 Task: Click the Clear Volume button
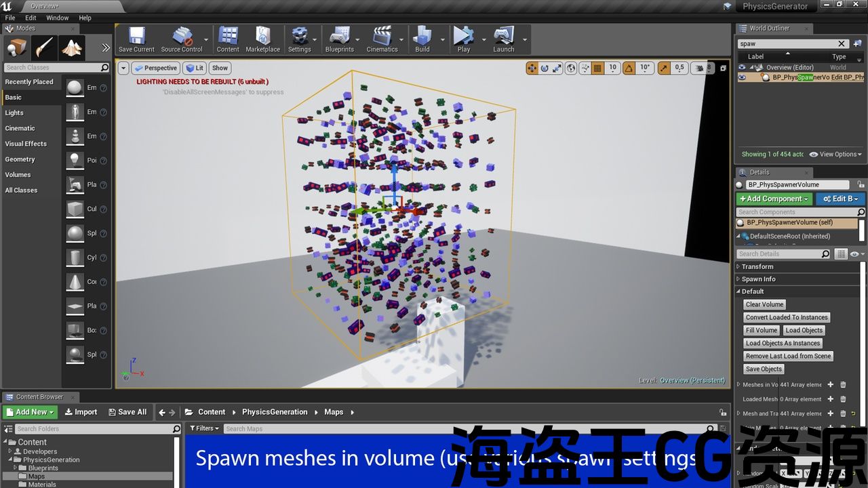point(764,304)
